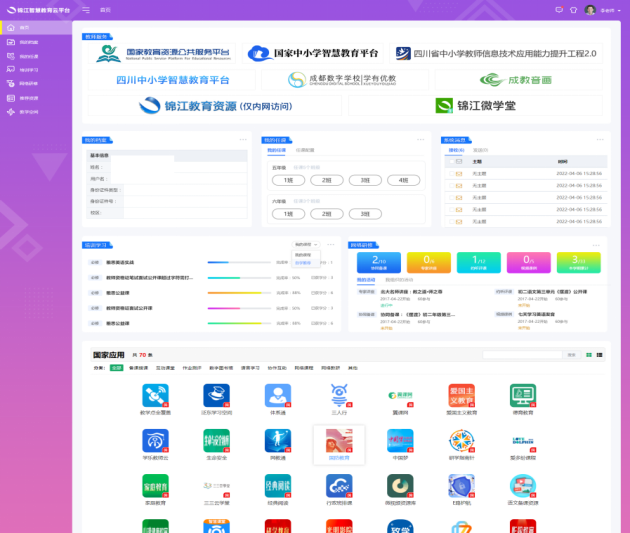630x533 pixels.
Task: Open the pink 0/5 statistics tile
Action: 528,263
